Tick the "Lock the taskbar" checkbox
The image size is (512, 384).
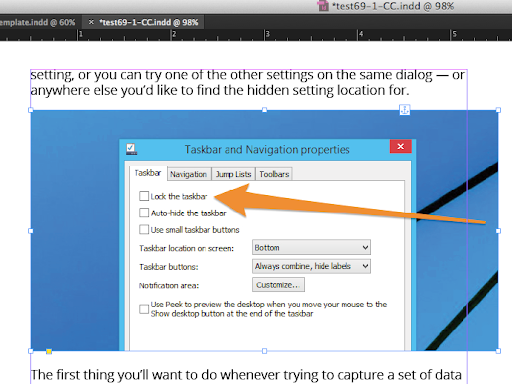[144, 196]
